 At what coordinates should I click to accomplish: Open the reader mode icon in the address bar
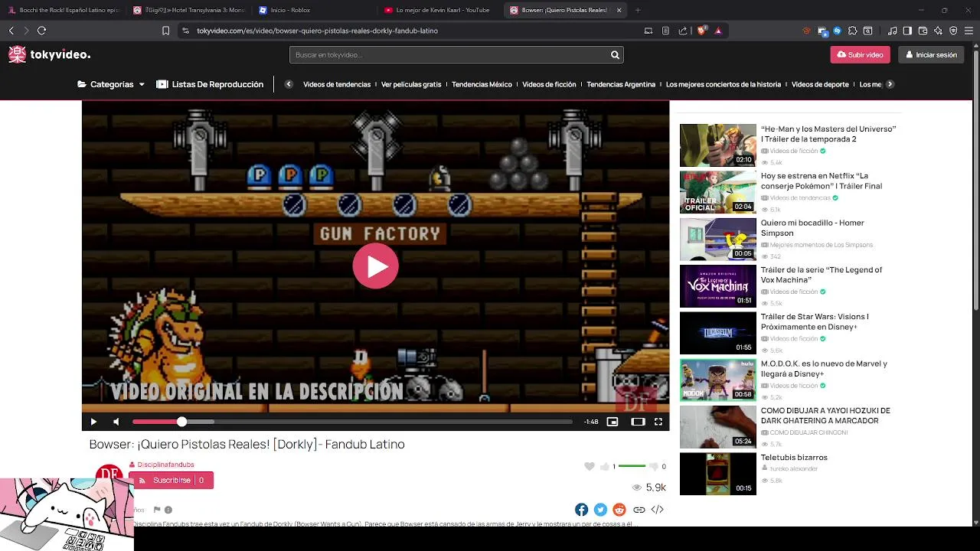click(x=665, y=31)
